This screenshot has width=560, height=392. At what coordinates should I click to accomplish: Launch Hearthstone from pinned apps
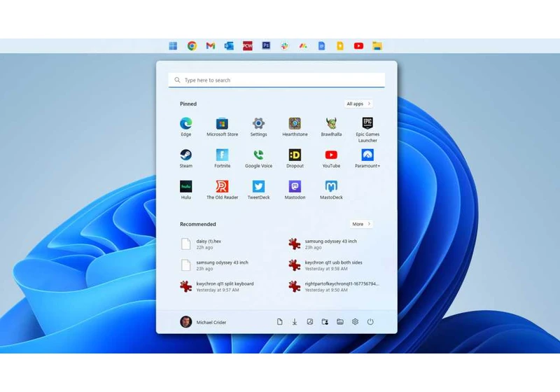click(295, 127)
